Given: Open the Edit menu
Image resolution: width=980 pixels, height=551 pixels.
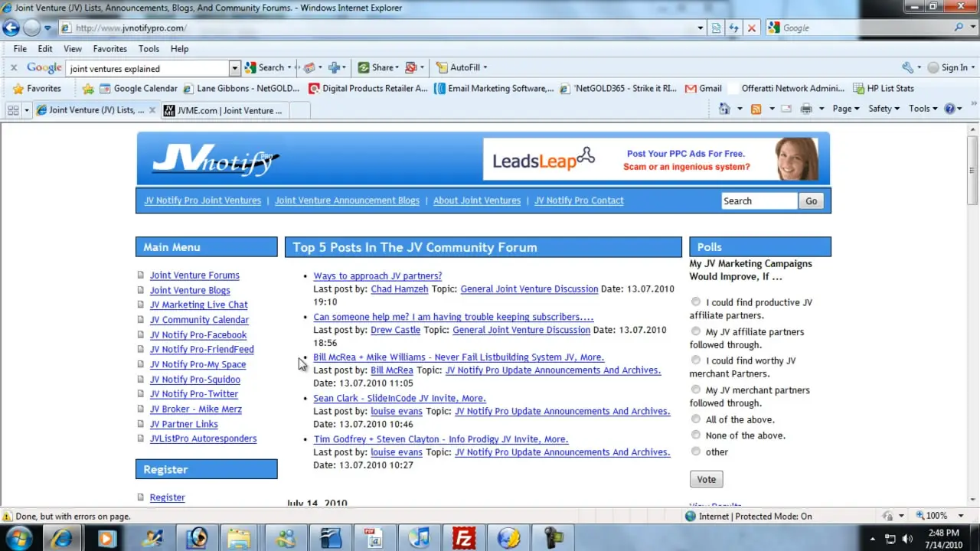Looking at the screenshot, I should click(45, 49).
